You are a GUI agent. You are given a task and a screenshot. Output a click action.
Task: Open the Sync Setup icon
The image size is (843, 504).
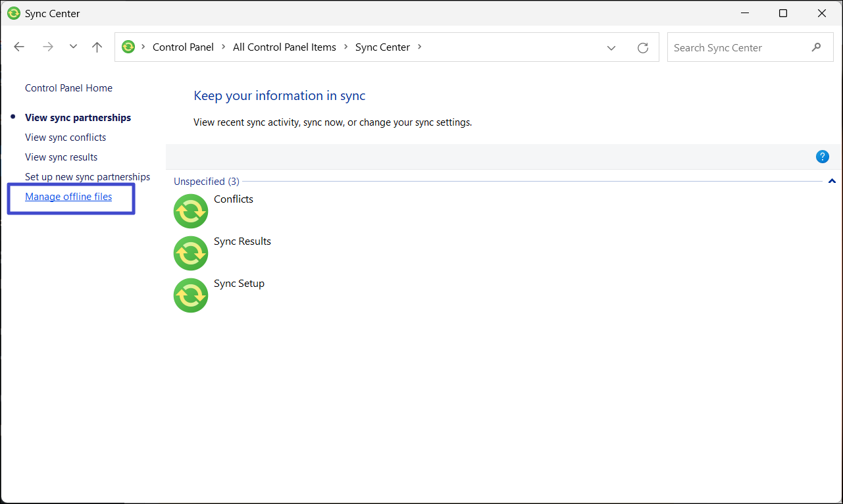(x=191, y=295)
